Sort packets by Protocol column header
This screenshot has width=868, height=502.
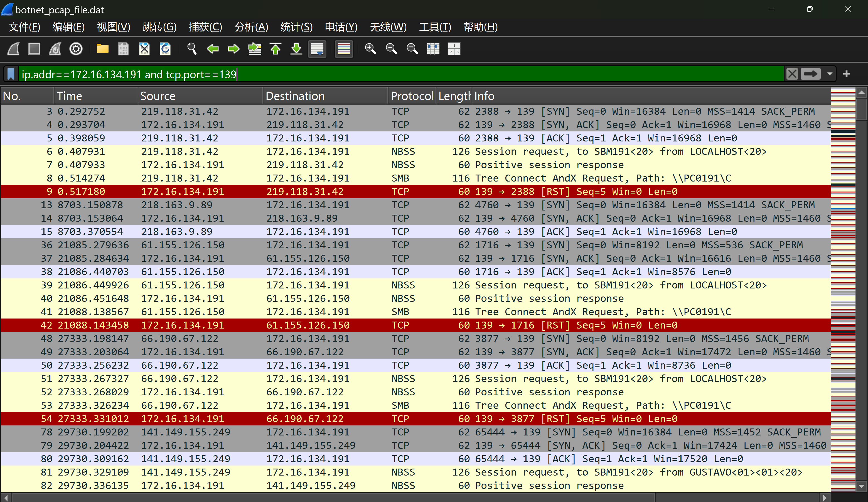click(412, 96)
